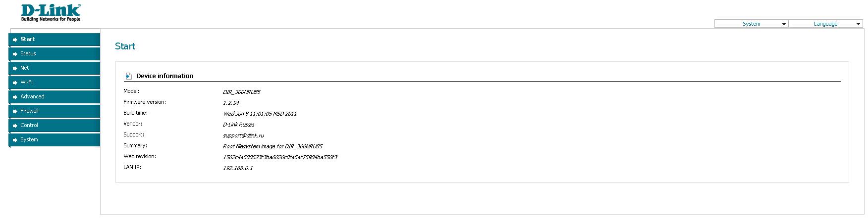Click the support@dlink.ru email address
The height and width of the screenshot is (218, 868).
(x=243, y=135)
